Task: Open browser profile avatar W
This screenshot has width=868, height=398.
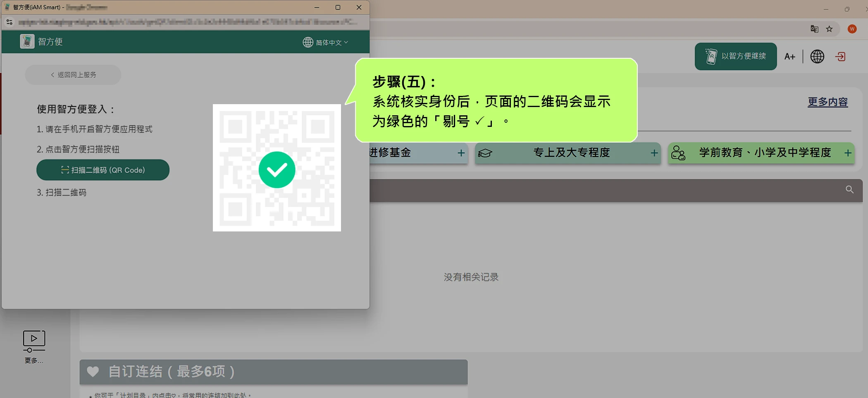Action: tap(852, 29)
